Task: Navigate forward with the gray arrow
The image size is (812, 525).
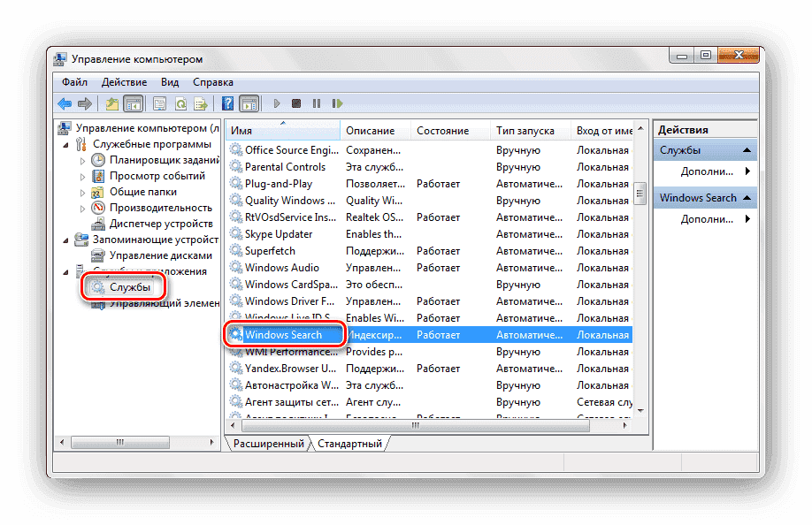Action: 85,103
